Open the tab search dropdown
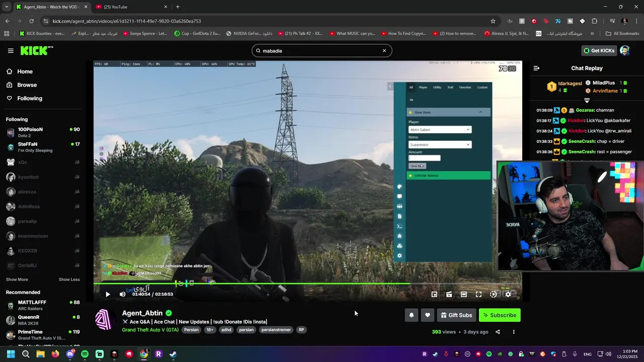Image resolution: width=644 pixels, height=362 pixels. click(7, 7)
